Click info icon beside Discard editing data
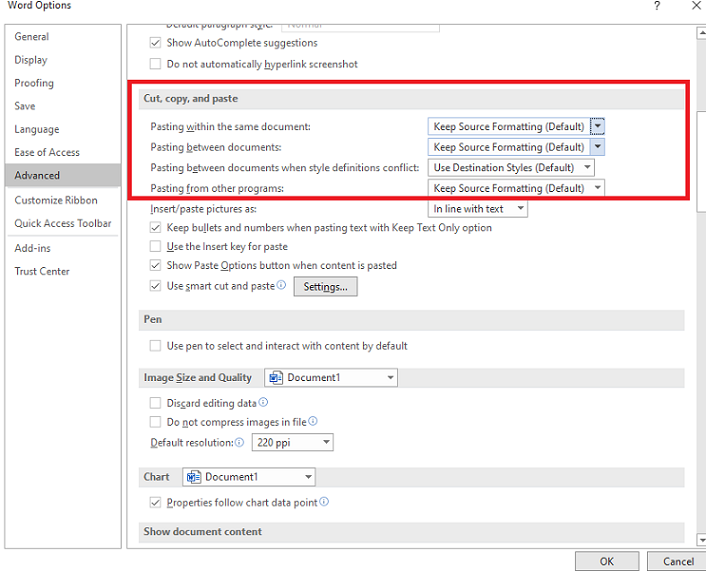 pos(263,402)
